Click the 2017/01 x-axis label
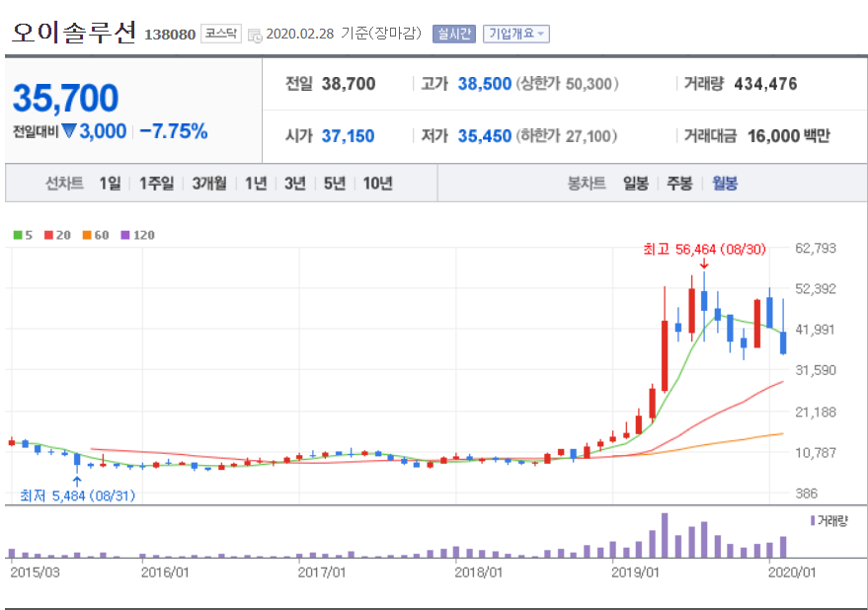This screenshot has width=868, height=610. click(322, 572)
